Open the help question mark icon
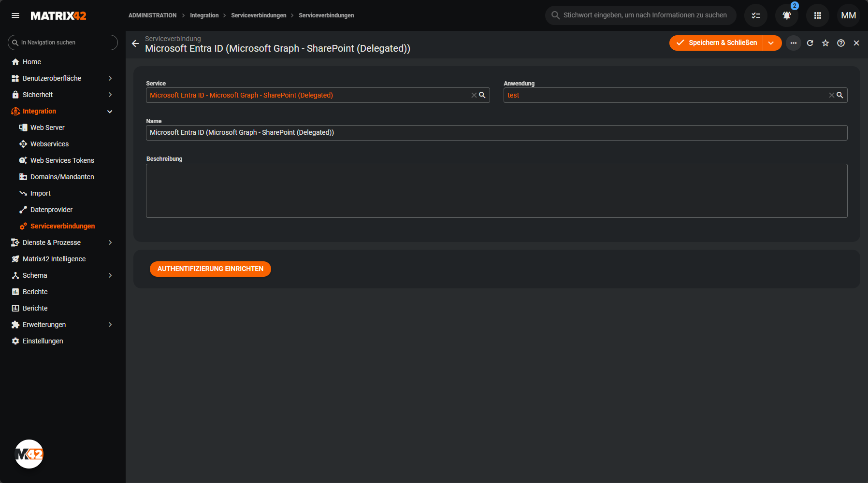 (841, 43)
